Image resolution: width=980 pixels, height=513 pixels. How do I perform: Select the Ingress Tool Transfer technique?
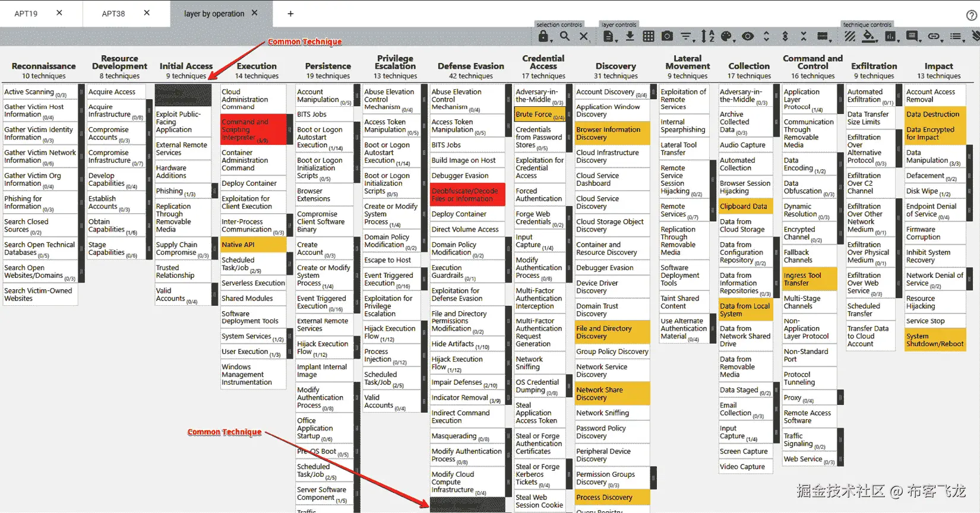pyautogui.click(x=810, y=279)
